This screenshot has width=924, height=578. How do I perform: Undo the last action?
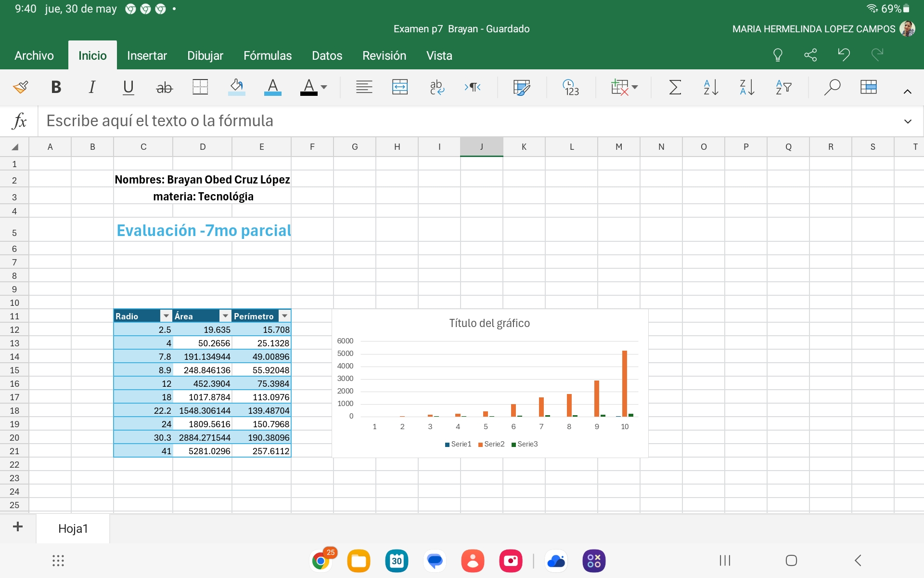pyautogui.click(x=844, y=55)
